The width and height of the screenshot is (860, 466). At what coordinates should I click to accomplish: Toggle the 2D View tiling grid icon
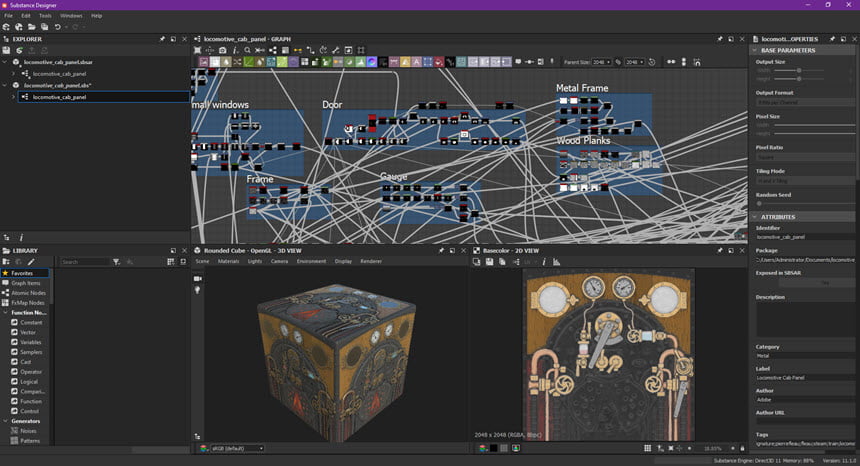(x=647, y=448)
